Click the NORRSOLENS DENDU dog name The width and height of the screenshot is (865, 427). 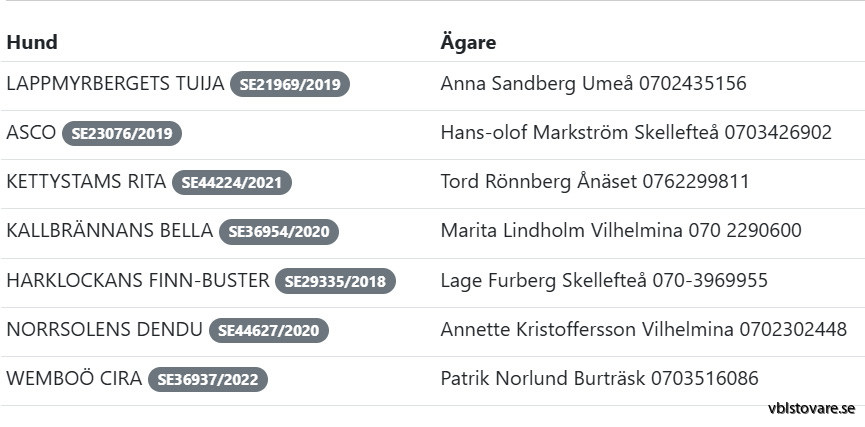click(x=104, y=329)
